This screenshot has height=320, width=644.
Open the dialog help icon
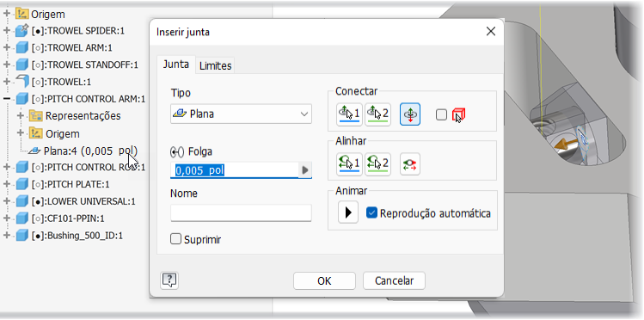(169, 280)
